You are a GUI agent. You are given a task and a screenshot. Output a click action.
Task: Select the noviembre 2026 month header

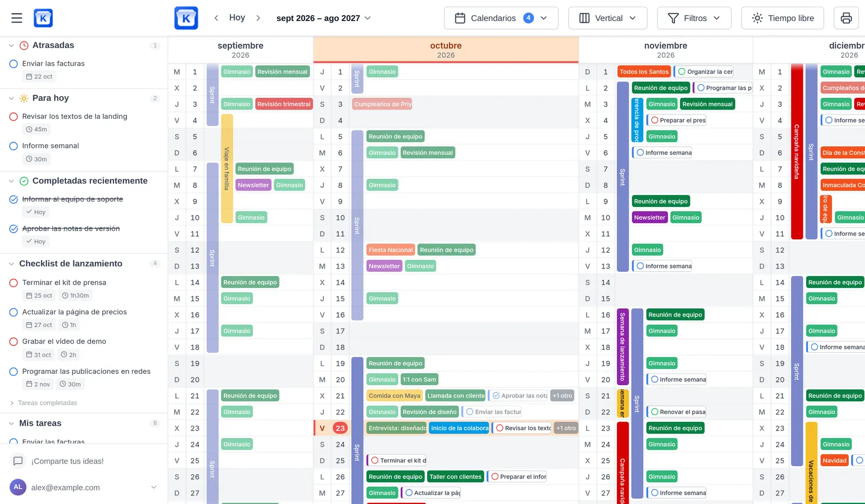[x=666, y=50]
